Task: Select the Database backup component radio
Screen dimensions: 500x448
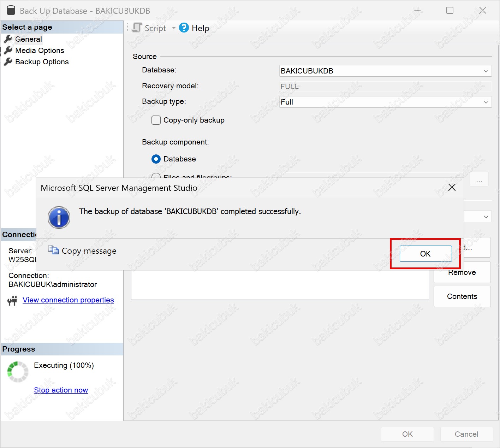Action: (156, 159)
